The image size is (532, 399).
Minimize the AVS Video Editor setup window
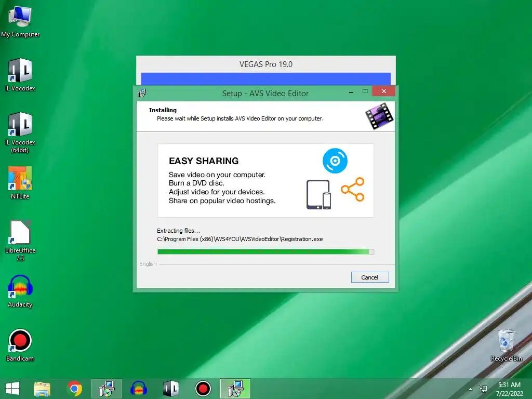point(351,91)
